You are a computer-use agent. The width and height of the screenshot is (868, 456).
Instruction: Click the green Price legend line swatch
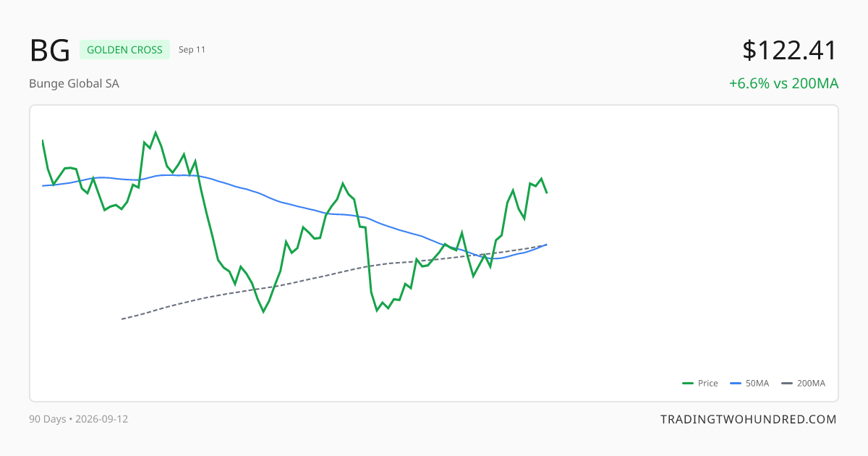688,383
